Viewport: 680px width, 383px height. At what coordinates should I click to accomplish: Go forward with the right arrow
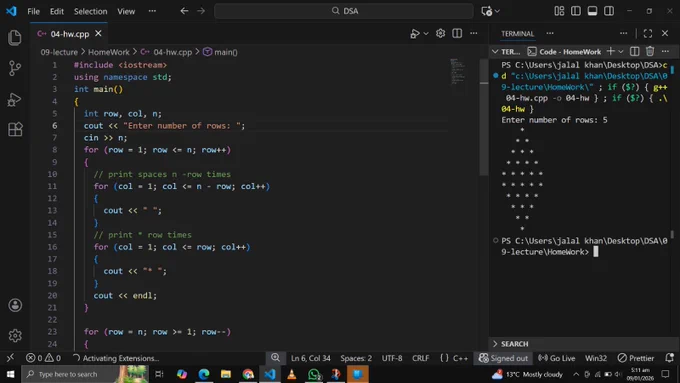pyautogui.click(x=201, y=11)
